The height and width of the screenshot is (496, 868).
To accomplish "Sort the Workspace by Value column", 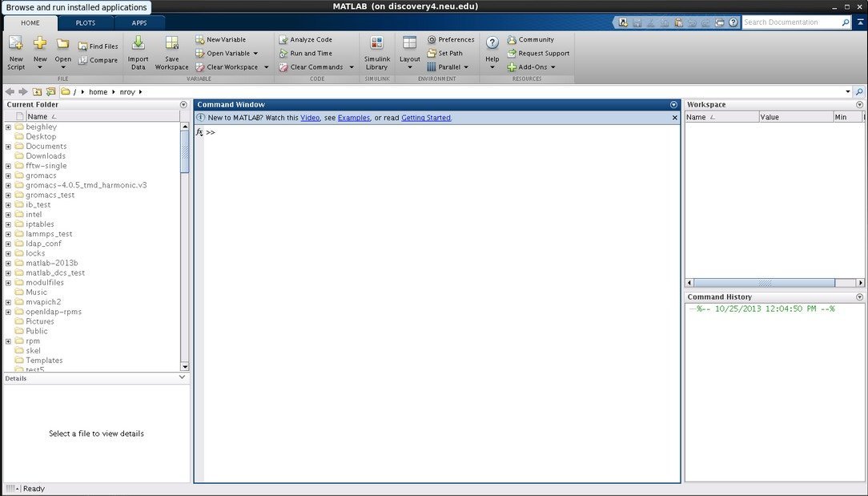I will pos(795,117).
